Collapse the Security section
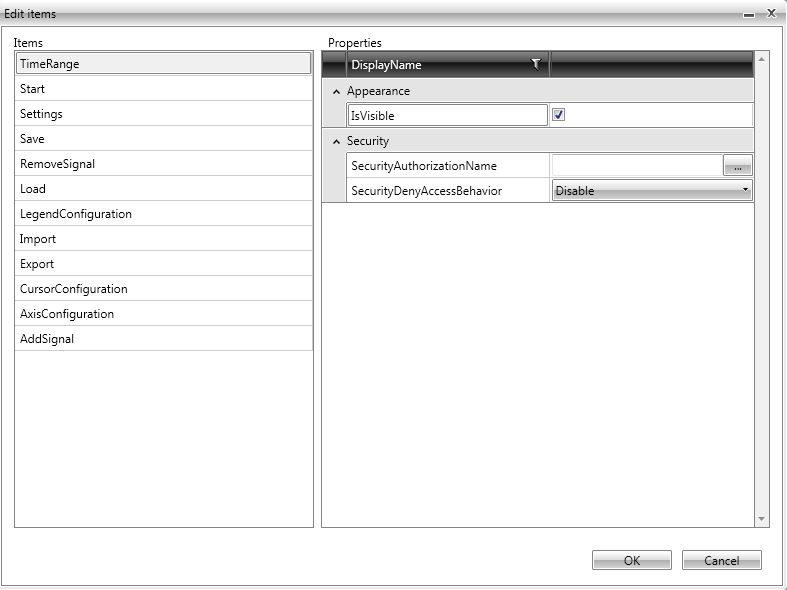Screen dimensions: 787x590 pos(336,141)
